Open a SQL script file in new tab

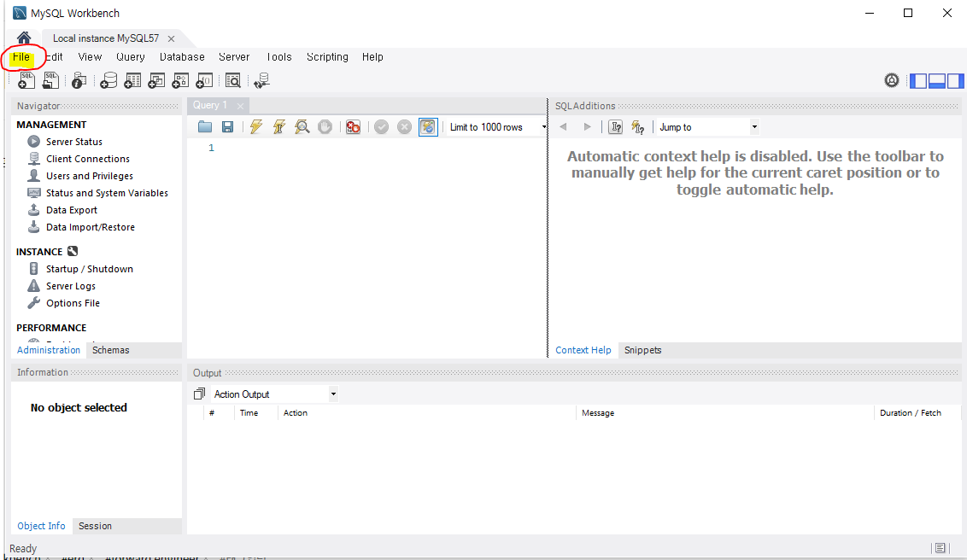tap(50, 80)
